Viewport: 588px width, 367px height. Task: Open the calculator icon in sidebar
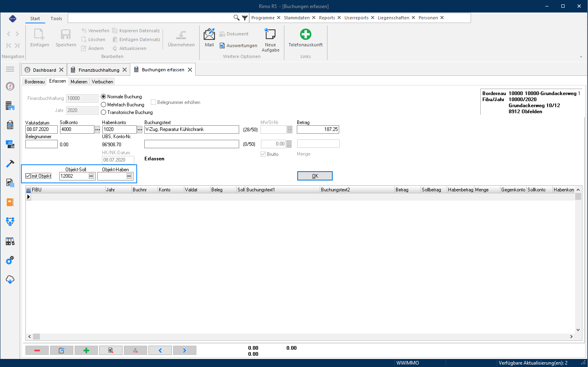coord(10,125)
